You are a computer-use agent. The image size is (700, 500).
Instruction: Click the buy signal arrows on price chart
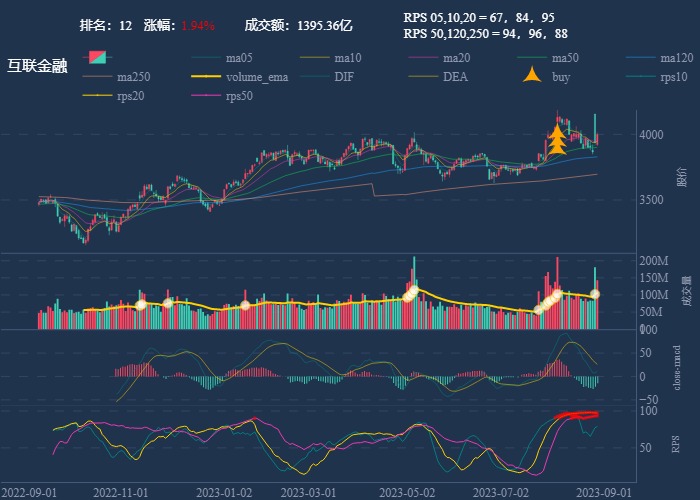[x=557, y=138]
